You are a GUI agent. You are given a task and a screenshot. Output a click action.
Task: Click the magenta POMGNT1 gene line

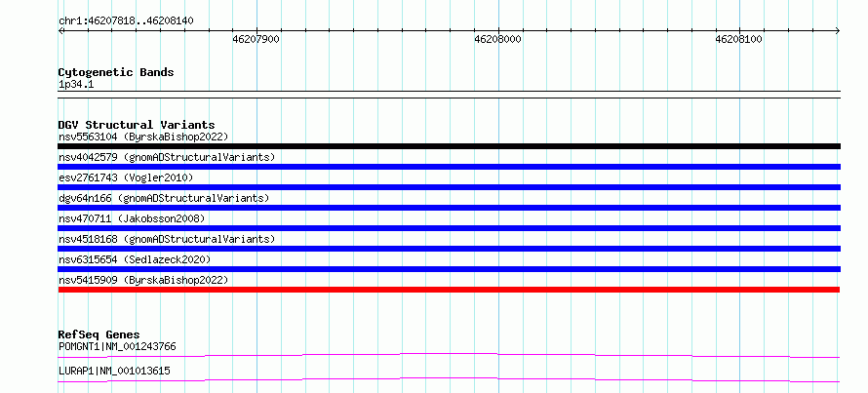pyautogui.click(x=449, y=355)
